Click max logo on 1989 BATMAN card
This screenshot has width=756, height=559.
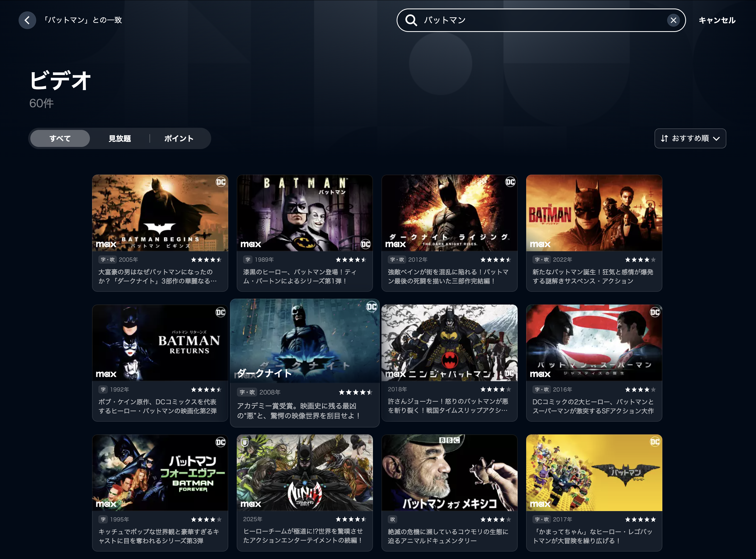[x=251, y=244]
